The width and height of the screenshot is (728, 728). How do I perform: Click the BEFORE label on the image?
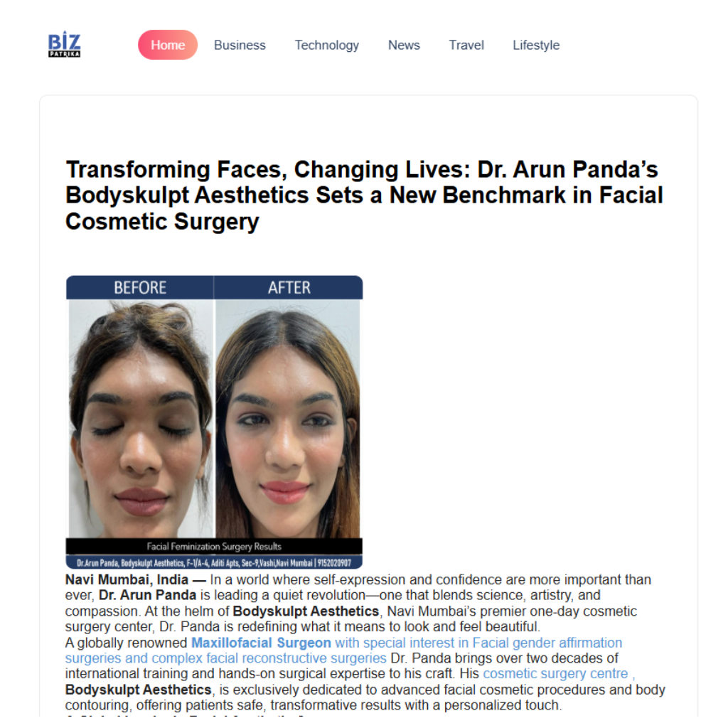click(140, 288)
